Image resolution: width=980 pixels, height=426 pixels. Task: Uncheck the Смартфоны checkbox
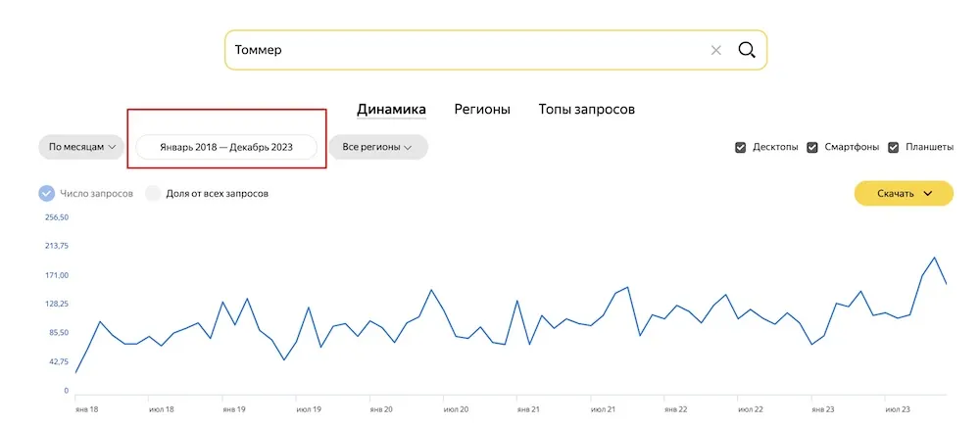tap(812, 148)
